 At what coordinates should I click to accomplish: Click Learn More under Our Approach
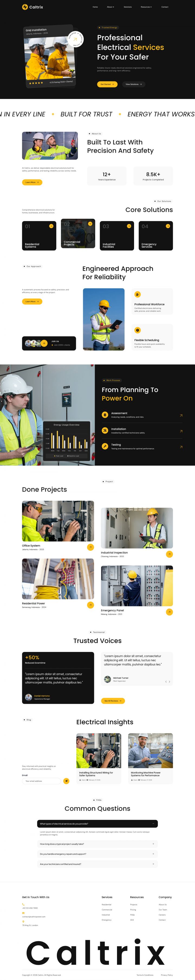(32, 301)
